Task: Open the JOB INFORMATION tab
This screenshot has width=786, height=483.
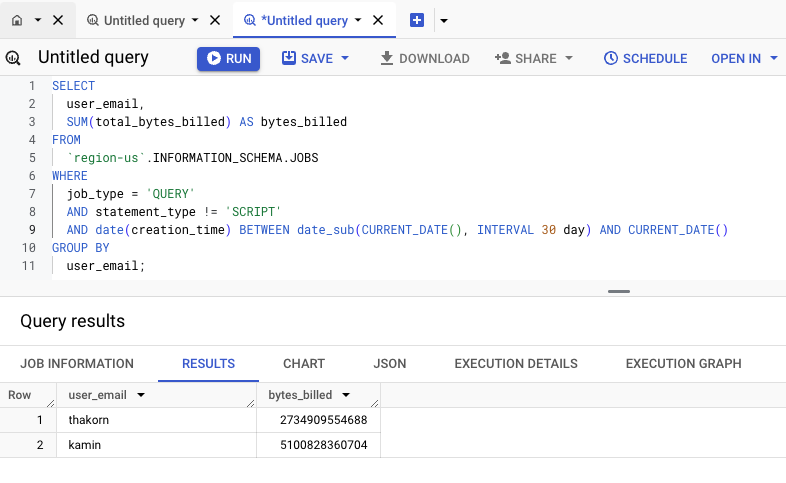Action: (77, 364)
